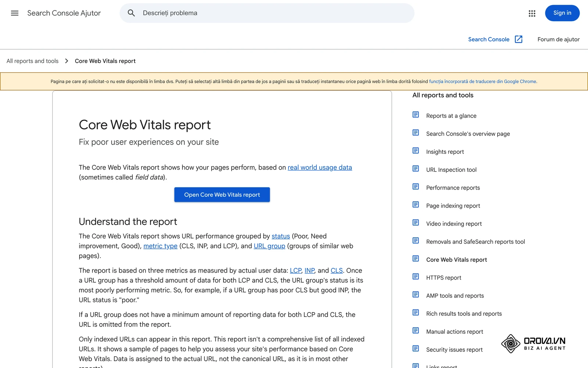Open the hamburger main menu
This screenshot has height=368, width=588.
point(15,13)
